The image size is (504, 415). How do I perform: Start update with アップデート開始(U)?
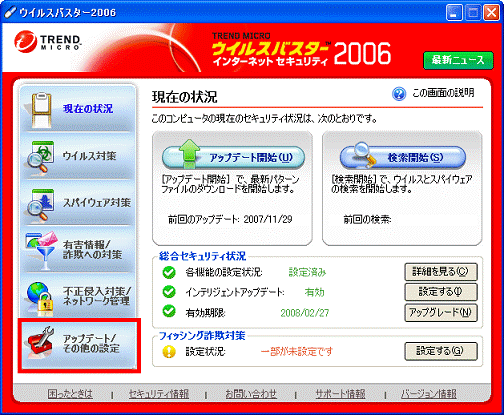[x=233, y=157]
